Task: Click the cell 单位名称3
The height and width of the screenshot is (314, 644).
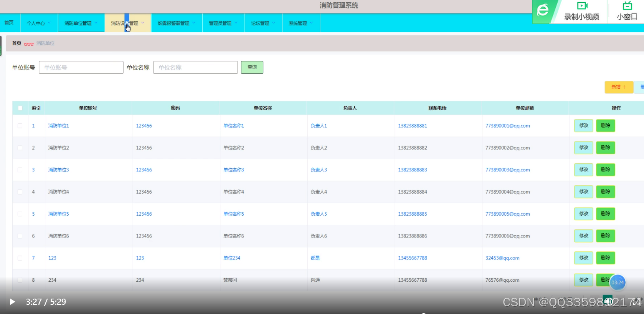Action: coord(234,170)
